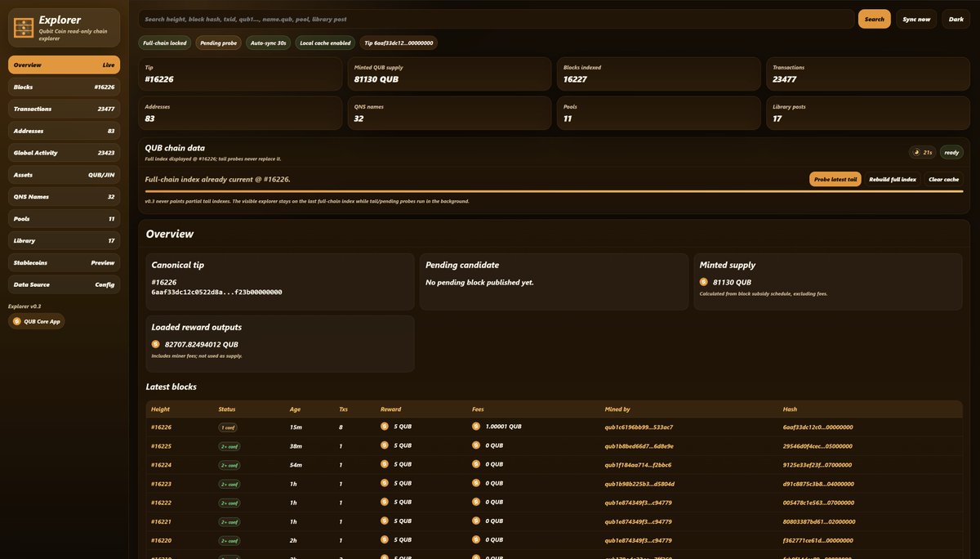Open Data Source Config sidebar item
Viewport: 980px width, 559px height.
coord(64,284)
